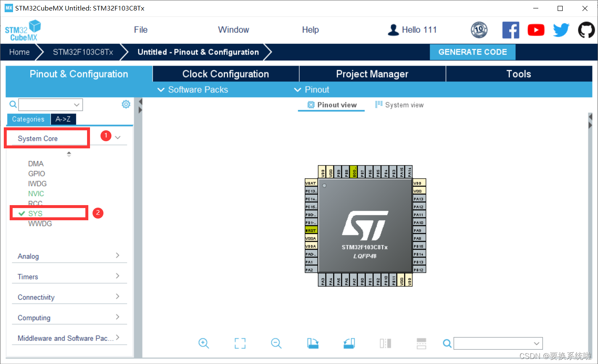This screenshot has width=598, height=364.
Task: Expand the Timers category
Action: click(x=69, y=277)
